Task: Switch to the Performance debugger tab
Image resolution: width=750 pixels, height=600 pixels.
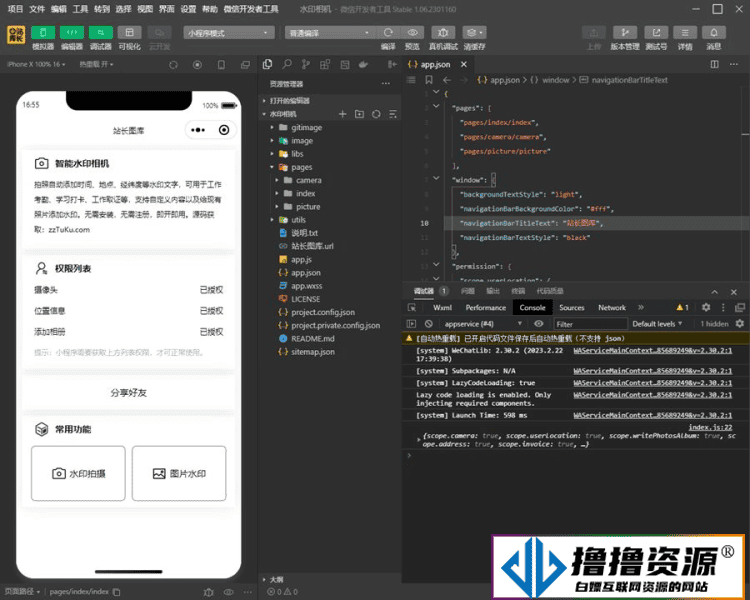Action: point(485,308)
